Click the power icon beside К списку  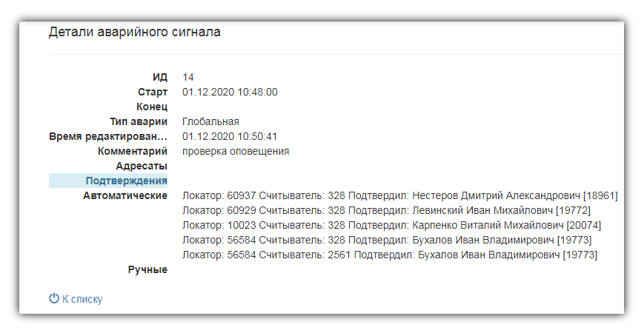[54, 298]
